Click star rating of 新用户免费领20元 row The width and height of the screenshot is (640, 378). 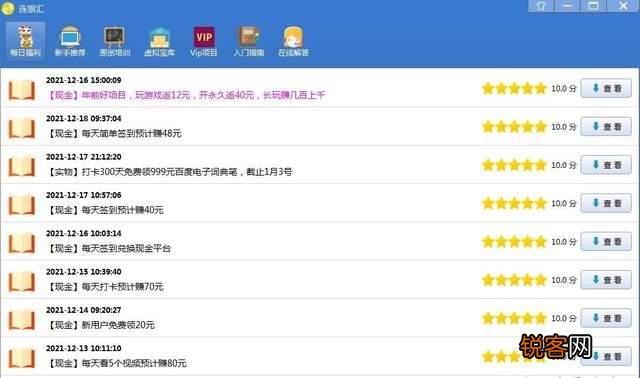tap(514, 318)
